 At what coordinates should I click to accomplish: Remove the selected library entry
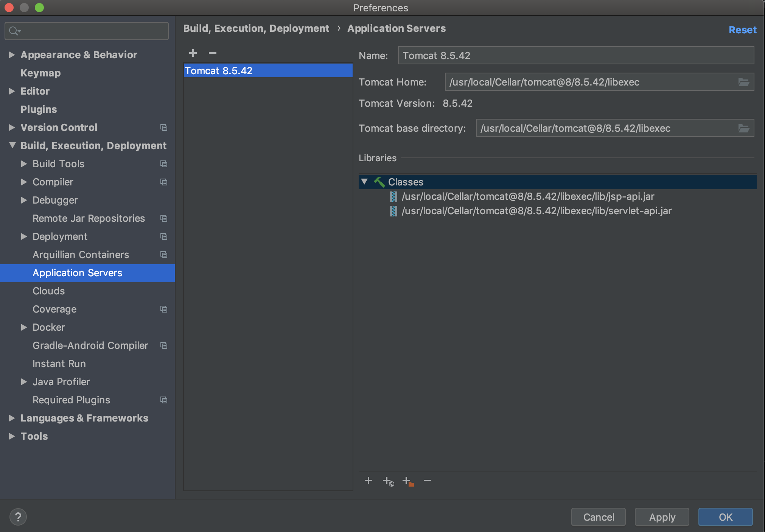point(428,481)
